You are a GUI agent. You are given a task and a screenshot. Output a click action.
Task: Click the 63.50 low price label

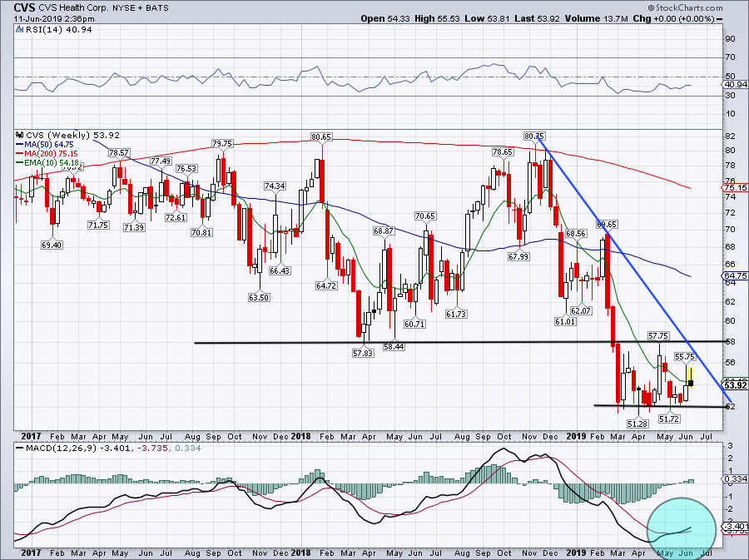click(x=259, y=297)
